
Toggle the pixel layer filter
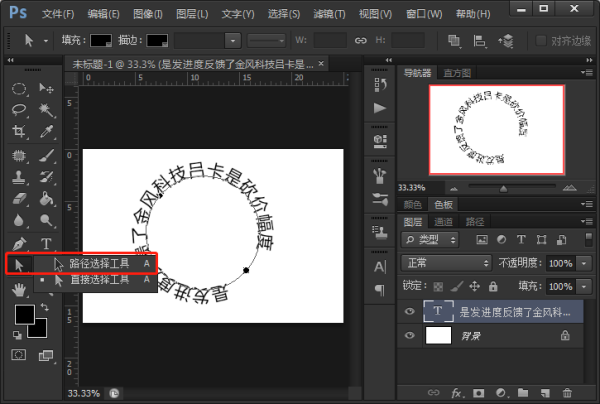(482, 240)
